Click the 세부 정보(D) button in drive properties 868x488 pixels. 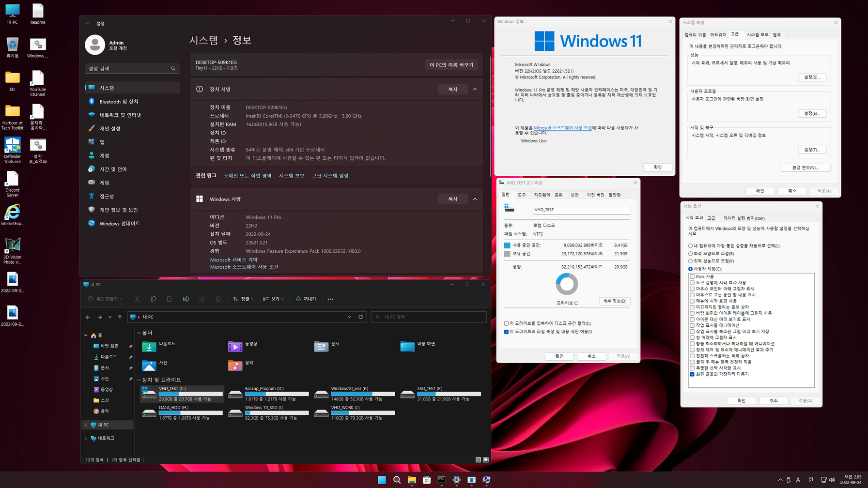coord(615,301)
